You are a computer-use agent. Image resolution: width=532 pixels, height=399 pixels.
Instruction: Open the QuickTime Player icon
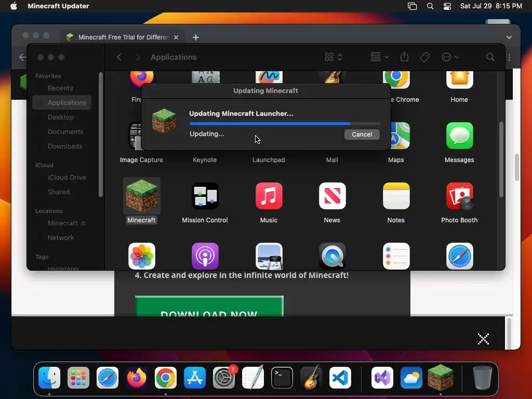pos(332,256)
